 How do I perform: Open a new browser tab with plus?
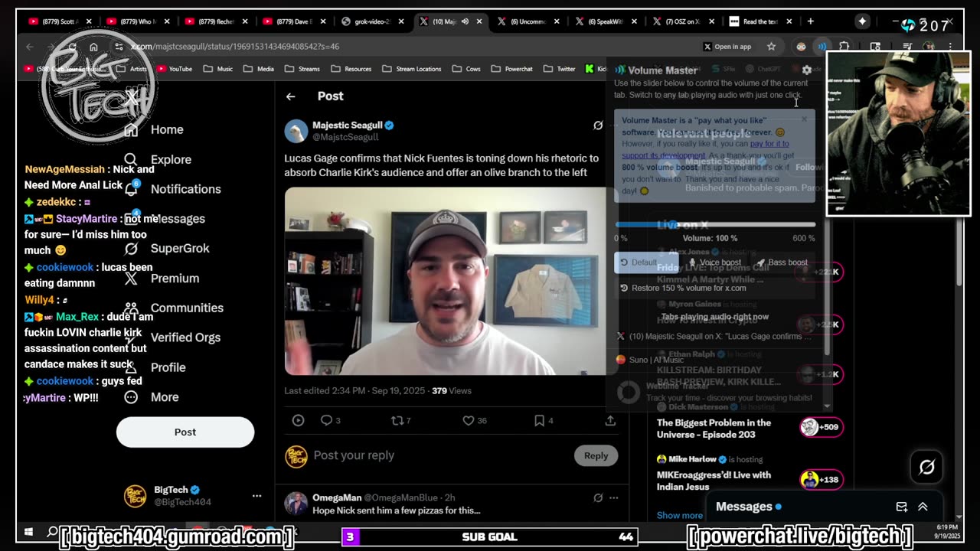[x=810, y=21]
